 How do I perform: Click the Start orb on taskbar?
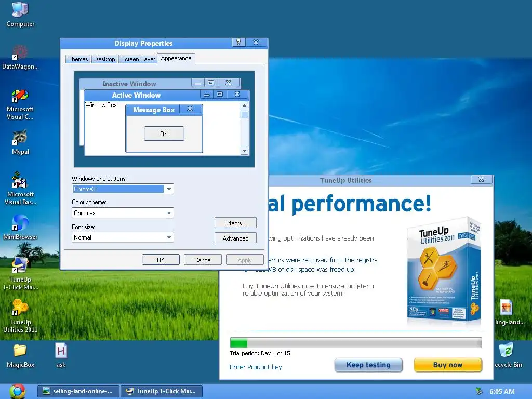coord(17,391)
